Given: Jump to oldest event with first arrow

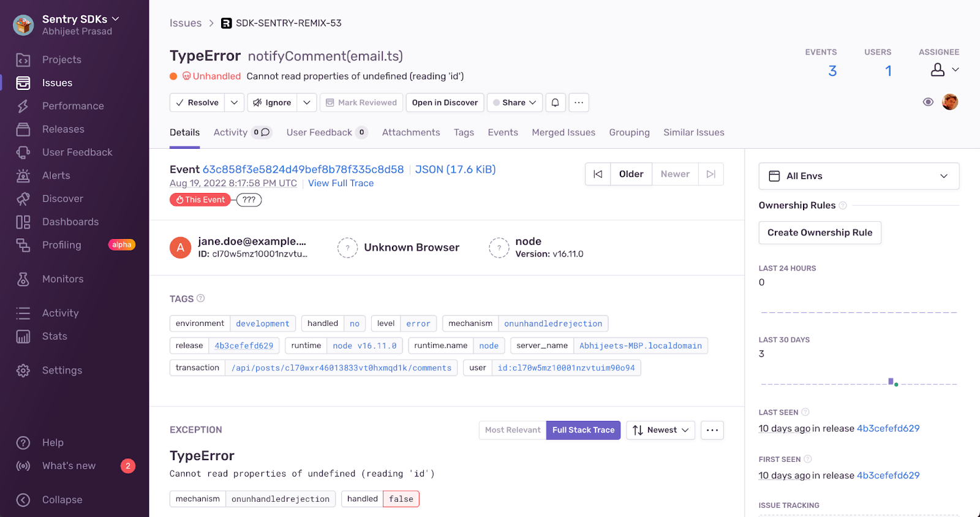Looking at the screenshot, I should click(x=598, y=174).
